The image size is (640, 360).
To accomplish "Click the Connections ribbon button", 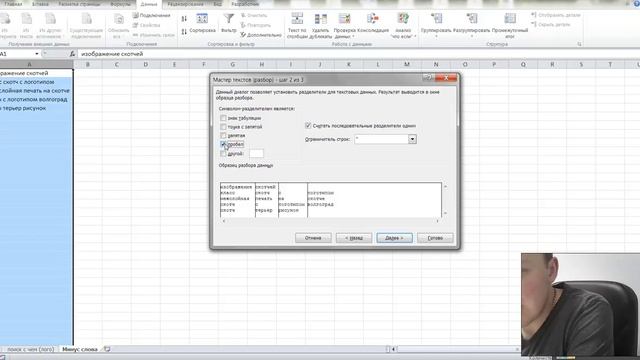I will (x=151, y=16).
